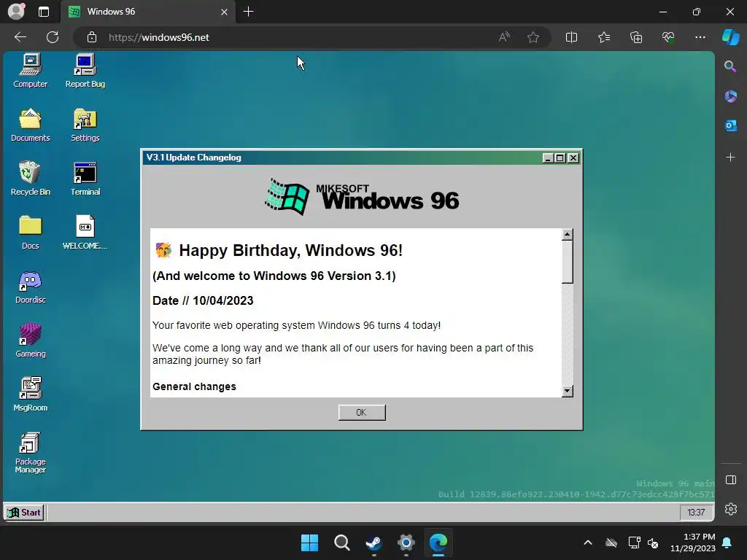Open the Package Manager shortcut
The image size is (747, 560).
click(x=31, y=452)
